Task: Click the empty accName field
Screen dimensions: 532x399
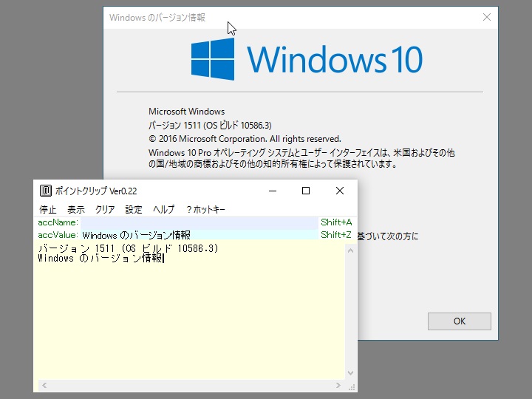Action: (199, 222)
